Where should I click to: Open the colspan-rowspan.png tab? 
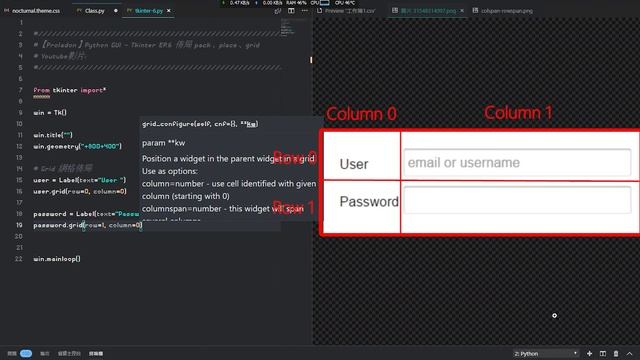[x=503, y=11]
